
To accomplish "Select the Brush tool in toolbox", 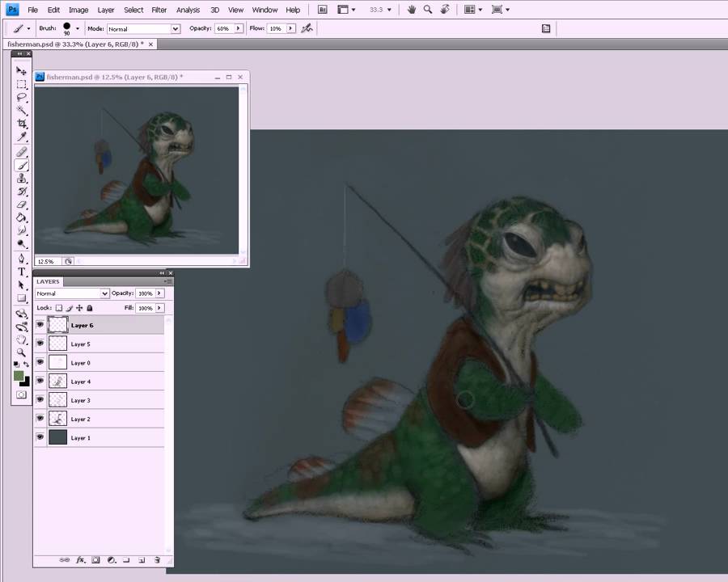I will point(21,165).
